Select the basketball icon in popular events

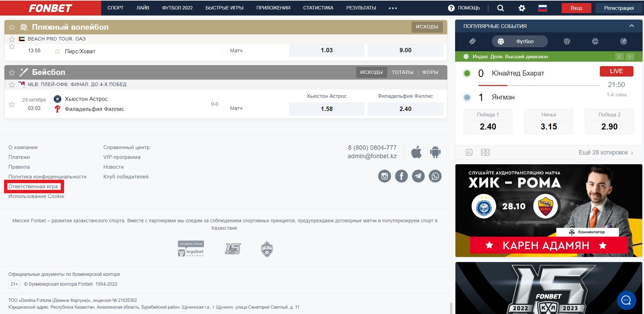[595, 41]
